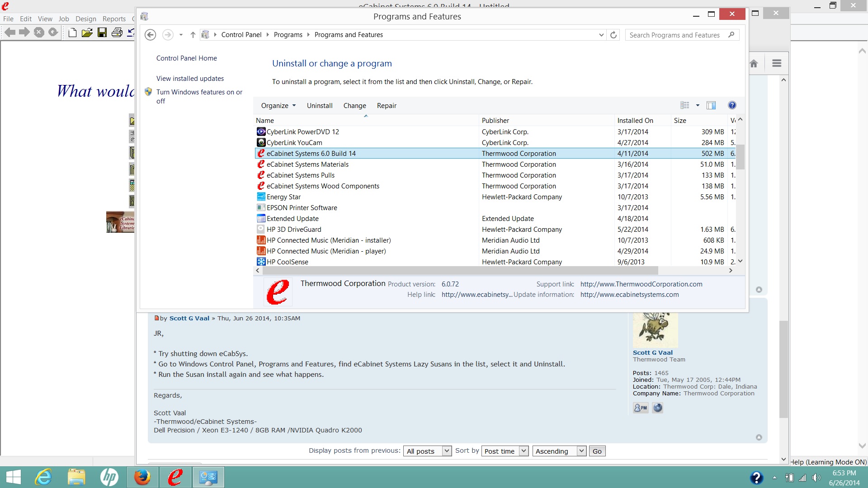The width and height of the screenshot is (868, 488).
Task: Click the New document icon in eCabinet toolbar
Action: 72,32
